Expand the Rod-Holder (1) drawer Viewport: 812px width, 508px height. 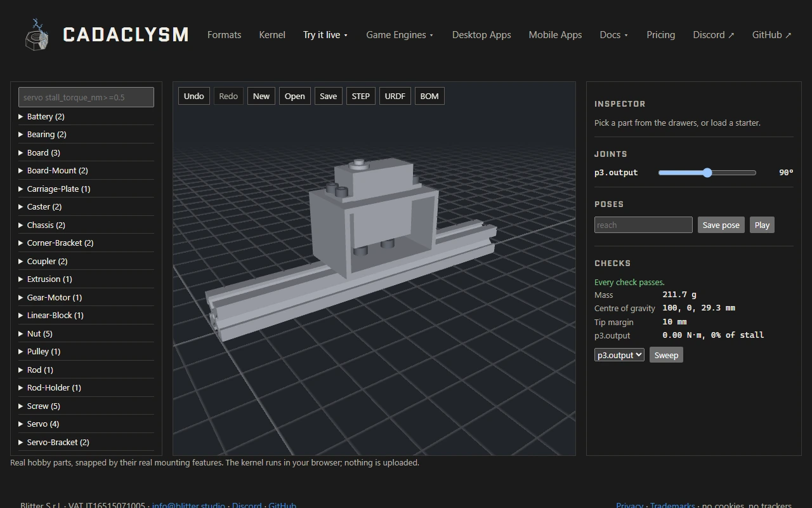pos(86,388)
